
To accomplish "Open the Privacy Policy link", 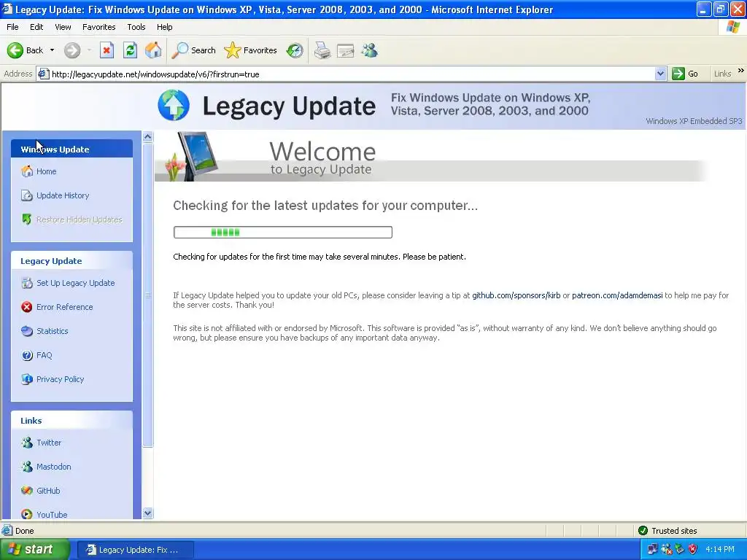I will 60,379.
